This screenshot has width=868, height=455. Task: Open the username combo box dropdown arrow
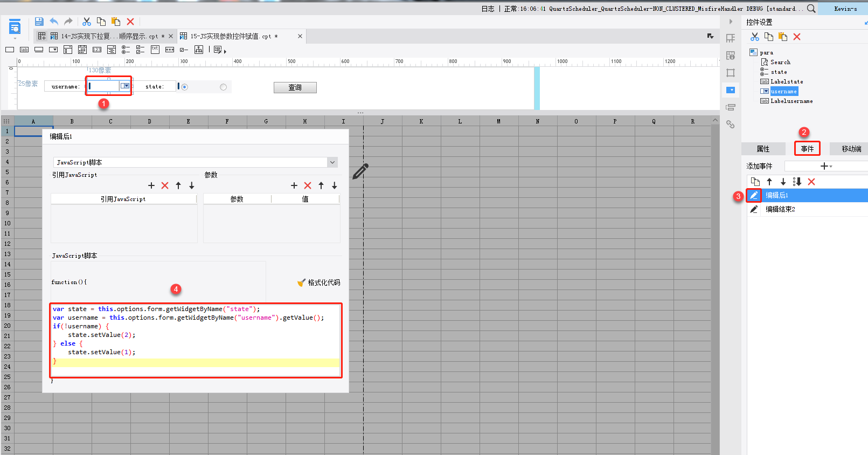[x=125, y=86]
